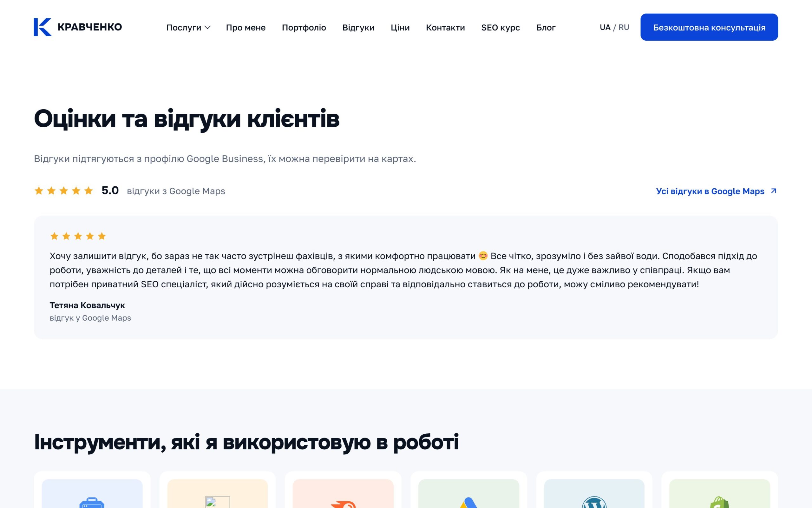Click the Semrush flame icon

(343, 504)
